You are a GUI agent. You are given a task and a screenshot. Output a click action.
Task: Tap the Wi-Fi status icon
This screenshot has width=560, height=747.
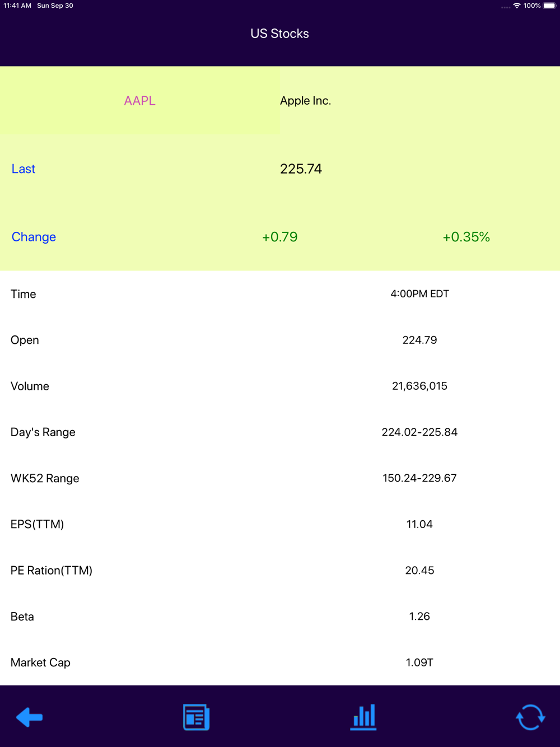(516, 6)
